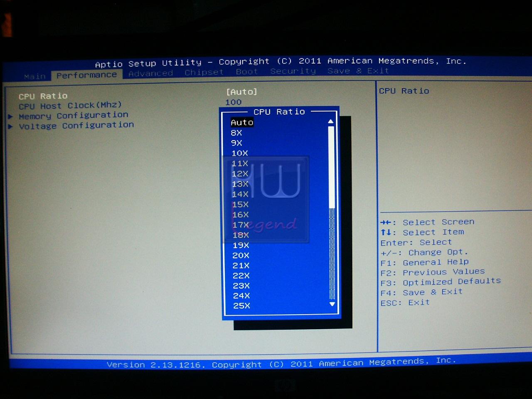This screenshot has height=399, width=532.
Task: Choose 23X ratio option
Action: tap(241, 286)
